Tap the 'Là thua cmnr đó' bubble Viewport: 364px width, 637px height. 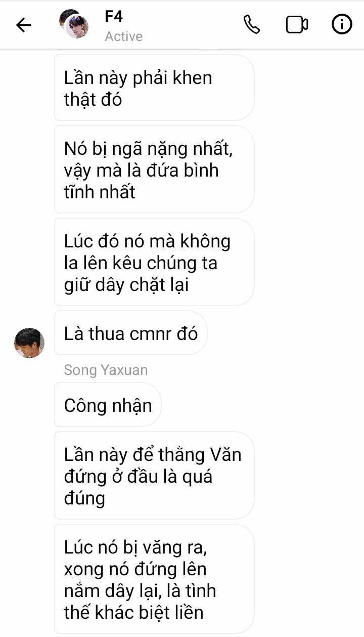(131, 333)
